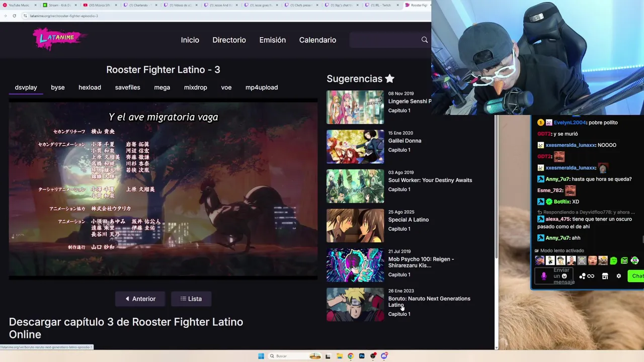
Task: Switch to Chefs browser tab
Action: point(300,5)
